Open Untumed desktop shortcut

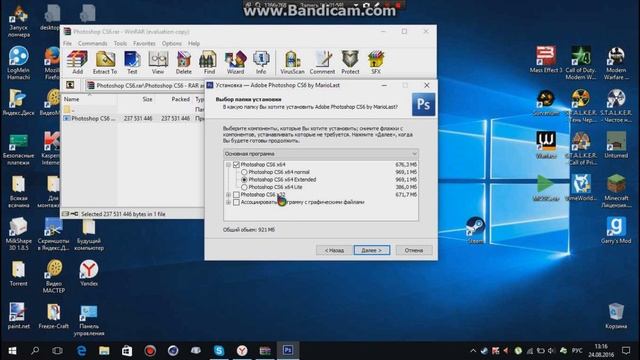(x=616, y=145)
